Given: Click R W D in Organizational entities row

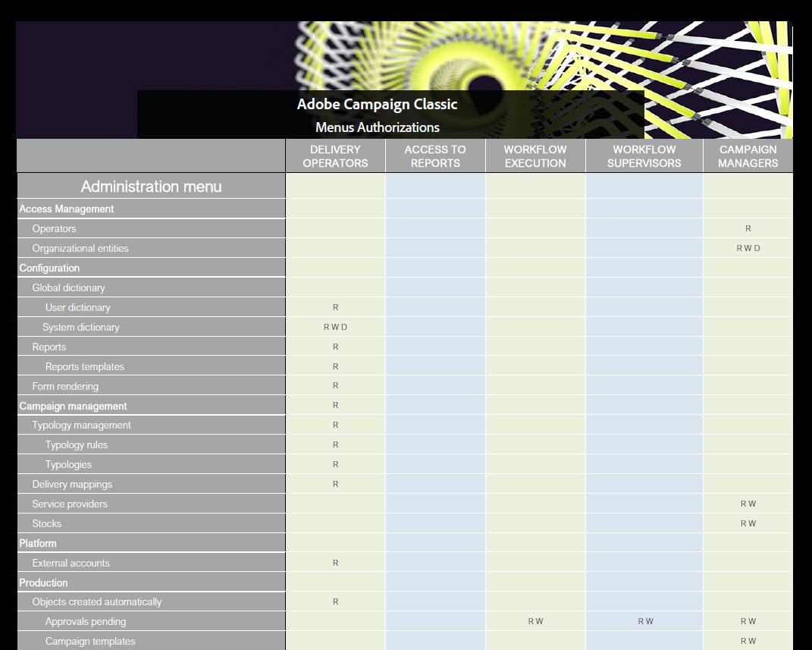Looking at the screenshot, I should click(748, 248).
